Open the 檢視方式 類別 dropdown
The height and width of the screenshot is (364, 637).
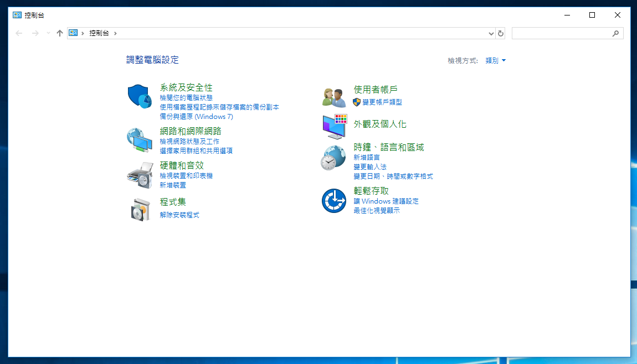pyautogui.click(x=495, y=61)
